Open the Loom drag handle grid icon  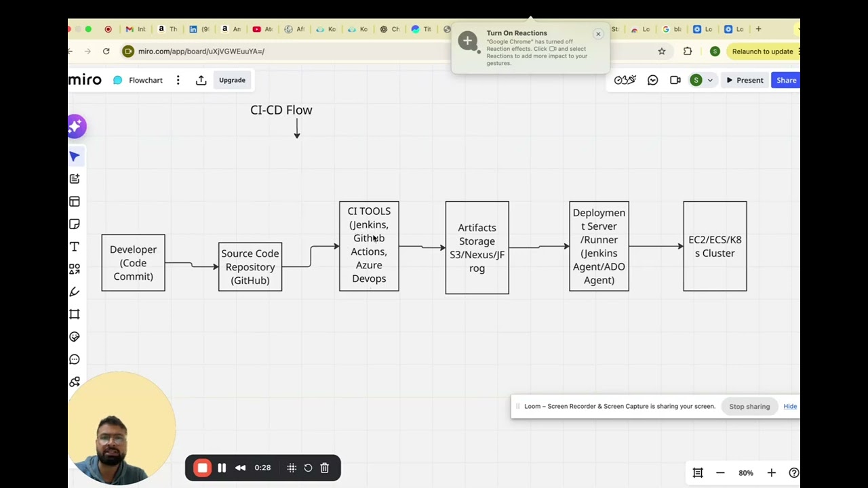click(x=292, y=468)
